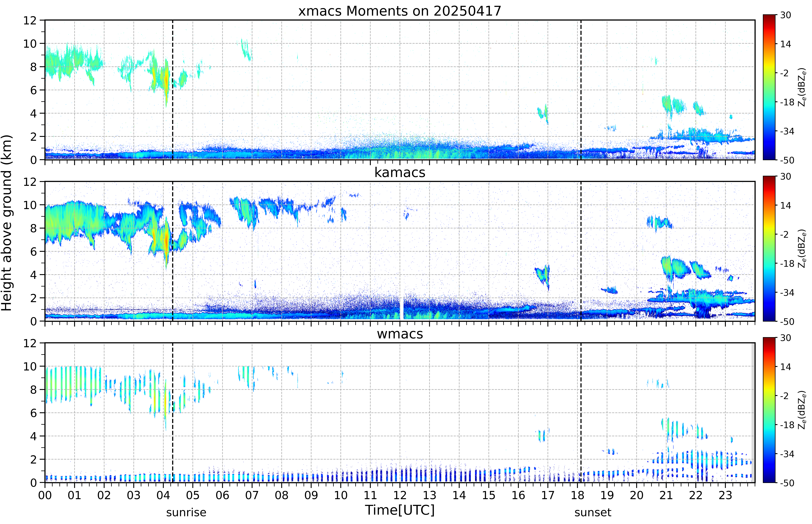Select the "18" time axis tick label
This screenshot has height=524, width=812.
577,495
